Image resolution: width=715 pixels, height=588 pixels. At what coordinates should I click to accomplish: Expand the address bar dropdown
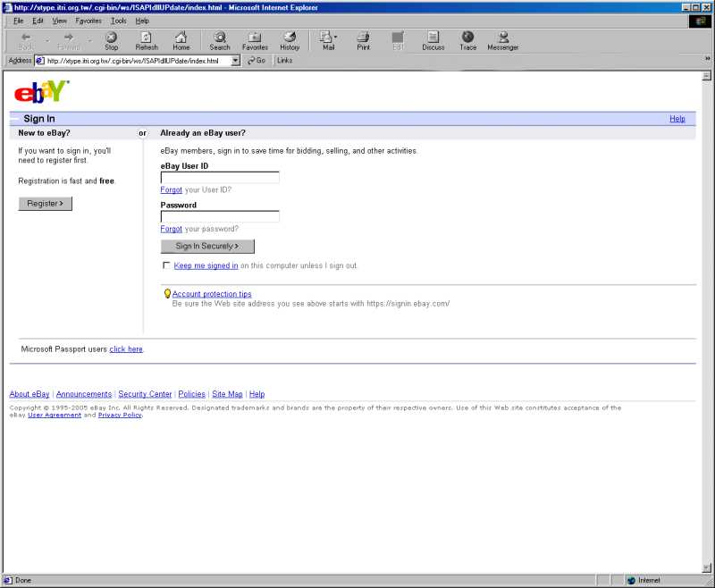236,61
